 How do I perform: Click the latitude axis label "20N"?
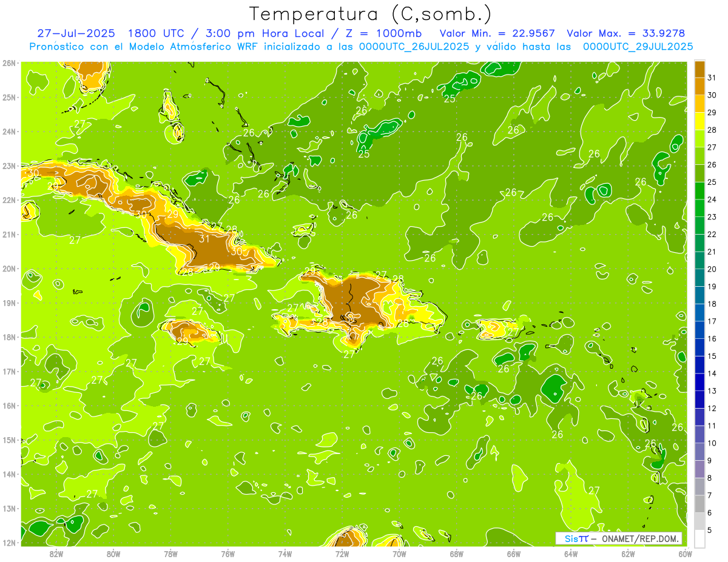point(8,269)
